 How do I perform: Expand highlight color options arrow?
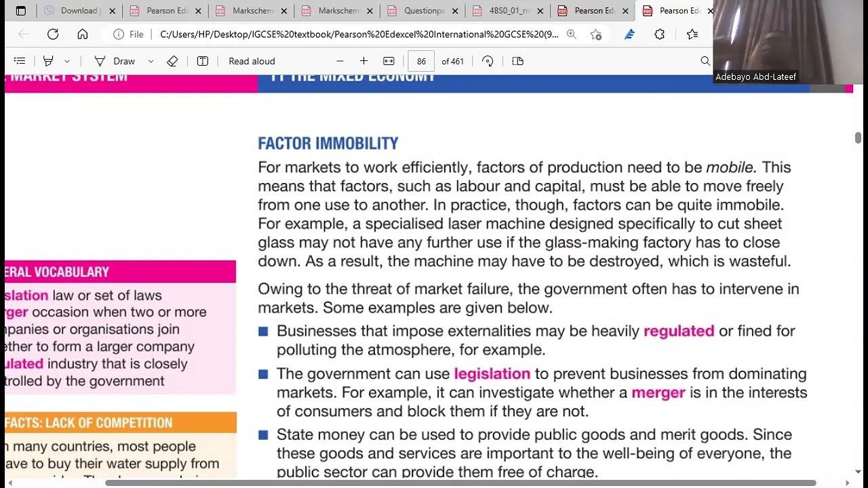pos(66,61)
